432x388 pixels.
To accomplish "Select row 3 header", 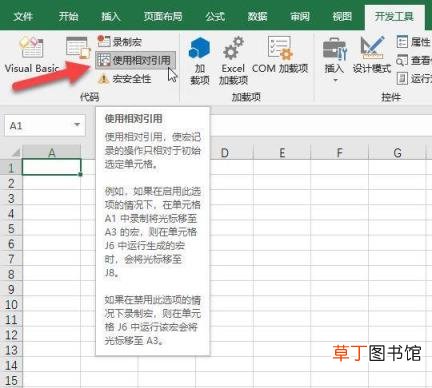I will (x=11, y=198).
